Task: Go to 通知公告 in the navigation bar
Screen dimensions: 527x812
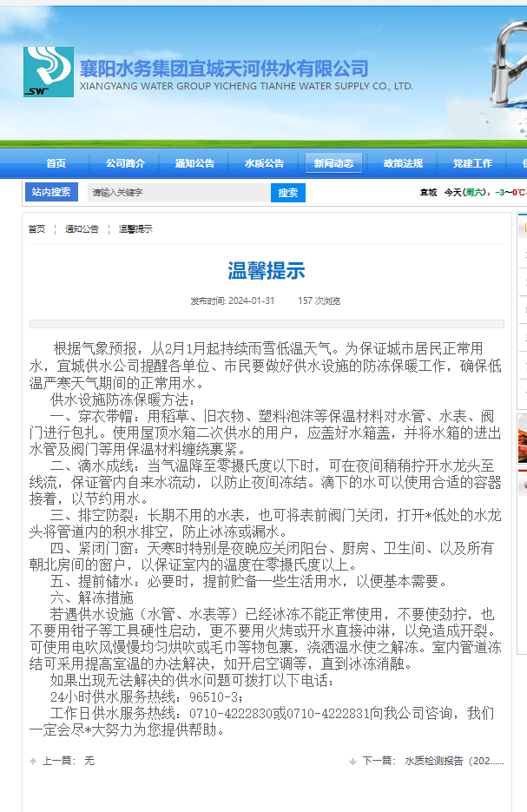Action: (194, 163)
